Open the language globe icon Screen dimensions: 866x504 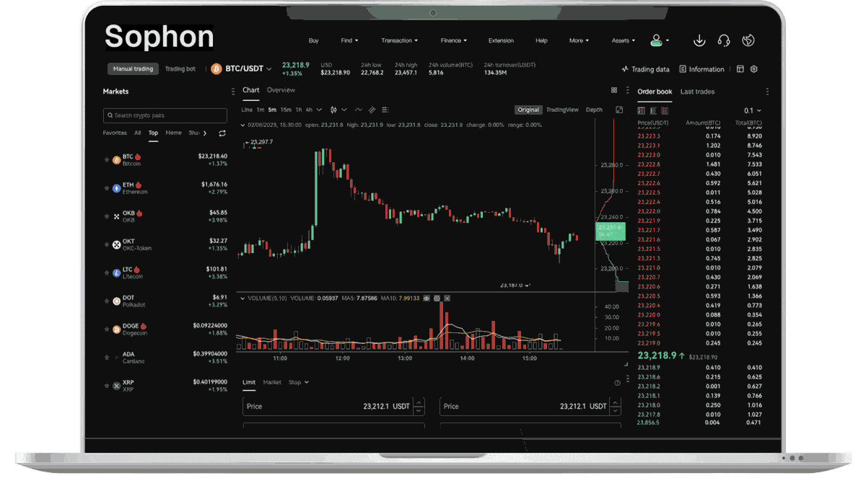pos(749,40)
